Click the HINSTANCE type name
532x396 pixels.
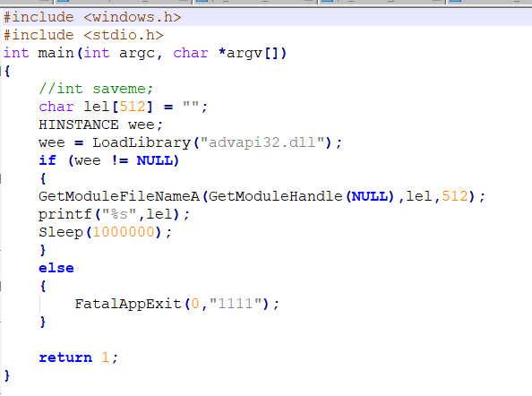[x=79, y=125]
